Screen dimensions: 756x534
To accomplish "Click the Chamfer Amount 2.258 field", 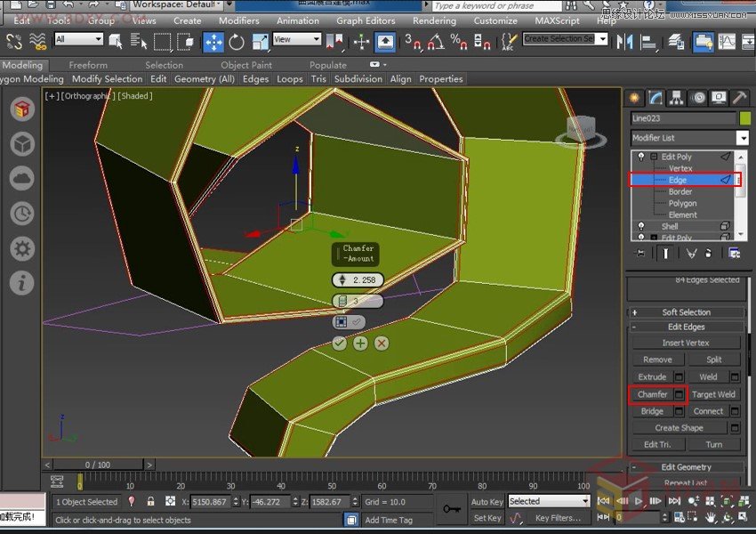I will point(358,279).
